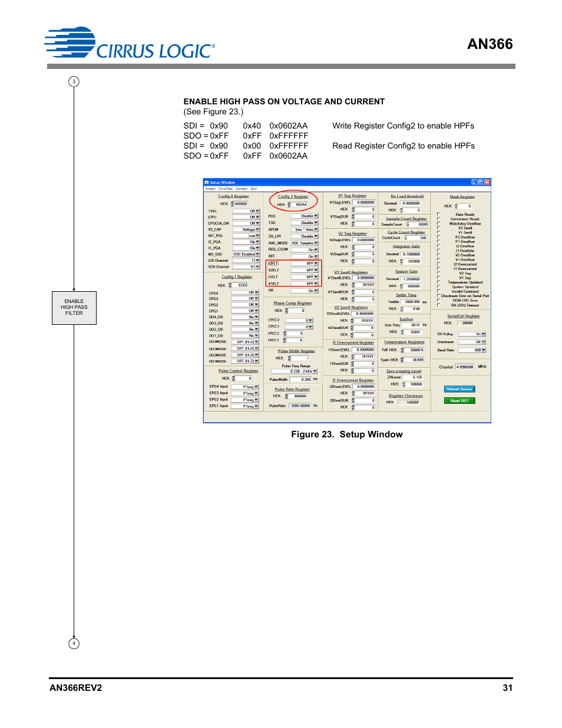The height and width of the screenshot is (728, 562).
Task: Click the Phase Comp Register HEX stepper
Action: (287, 311)
